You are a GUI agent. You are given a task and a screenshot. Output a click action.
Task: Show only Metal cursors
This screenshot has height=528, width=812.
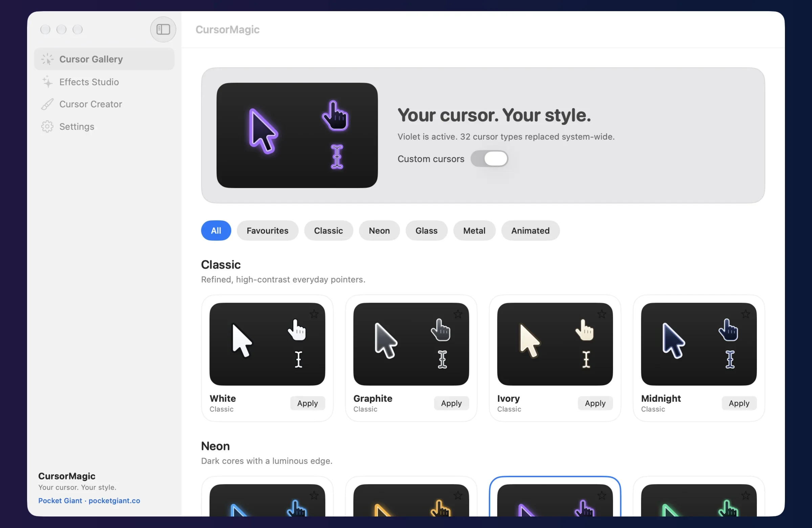[x=474, y=231]
